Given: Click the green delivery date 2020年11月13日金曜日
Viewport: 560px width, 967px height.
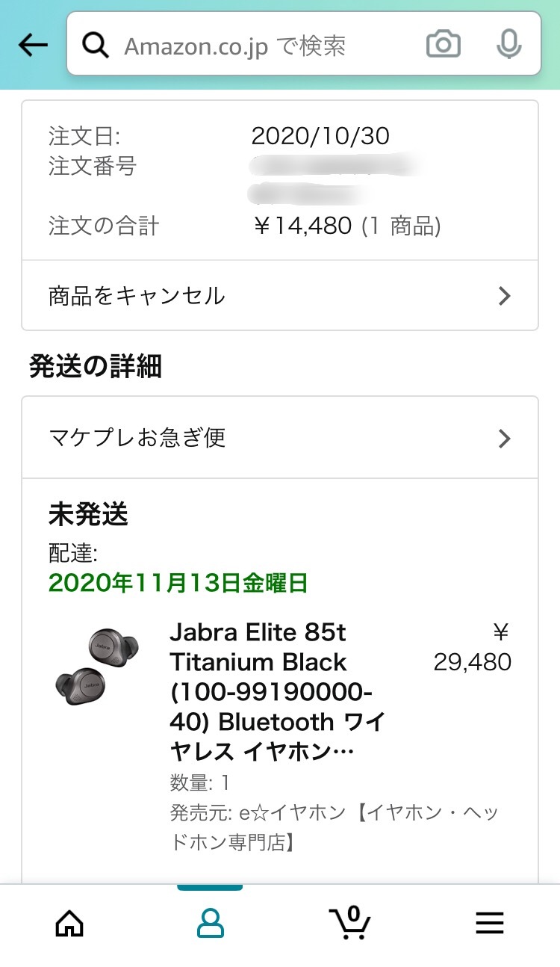Looking at the screenshot, I should 178,583.
